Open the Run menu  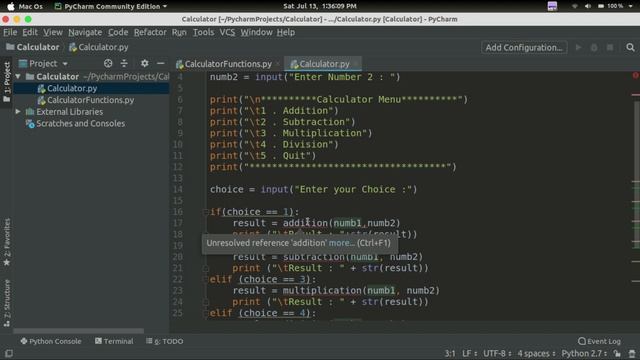[x=179, y=32]
